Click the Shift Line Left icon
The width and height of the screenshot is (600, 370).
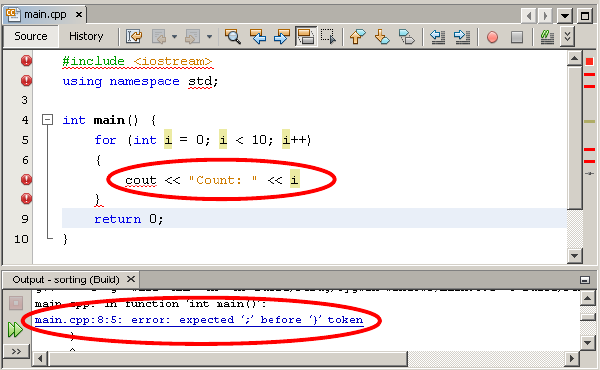[437, 37]
